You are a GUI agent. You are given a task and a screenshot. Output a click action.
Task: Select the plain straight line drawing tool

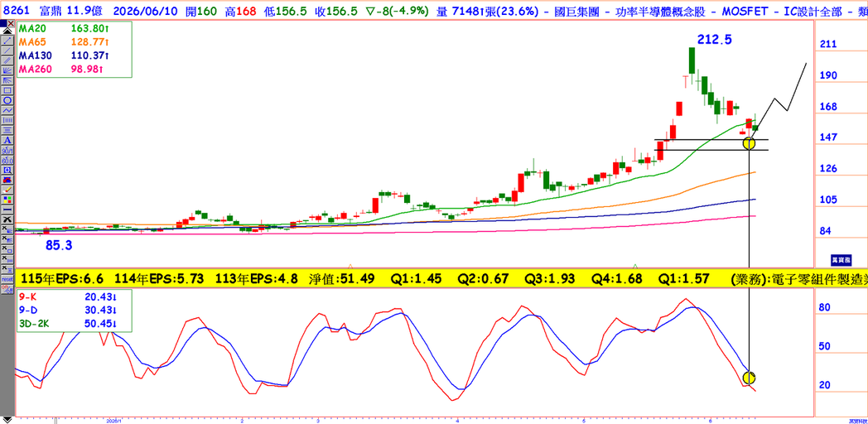pyautogui.click(x=7, y=51)
